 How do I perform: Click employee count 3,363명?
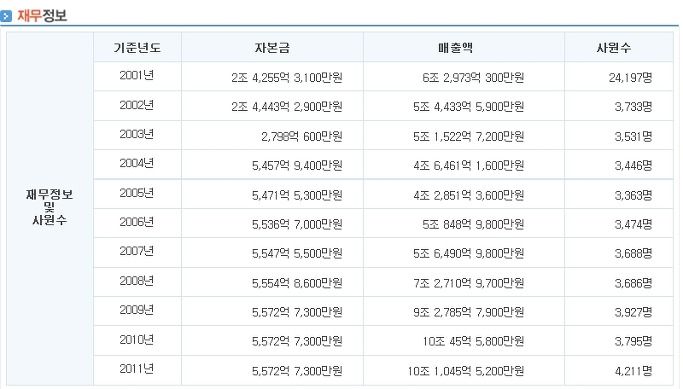(633, 195)
